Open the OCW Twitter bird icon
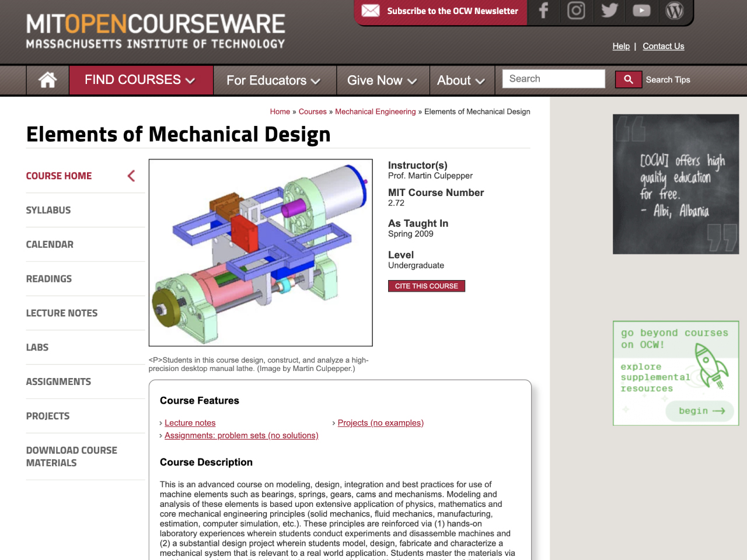The width and height of the screenshot is (747, 560). [609, 10]
